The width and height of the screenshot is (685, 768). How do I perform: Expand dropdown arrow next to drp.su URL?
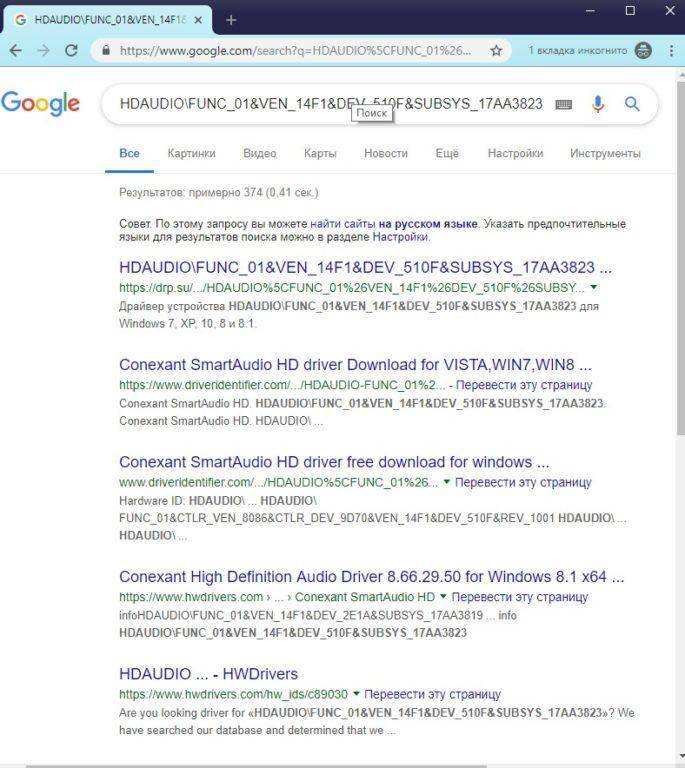coord(594,287)
